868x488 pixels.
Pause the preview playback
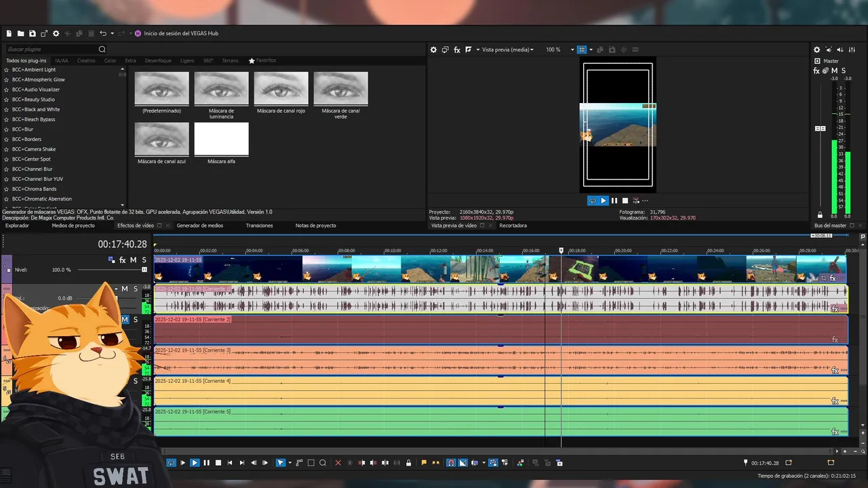(614, 201)
